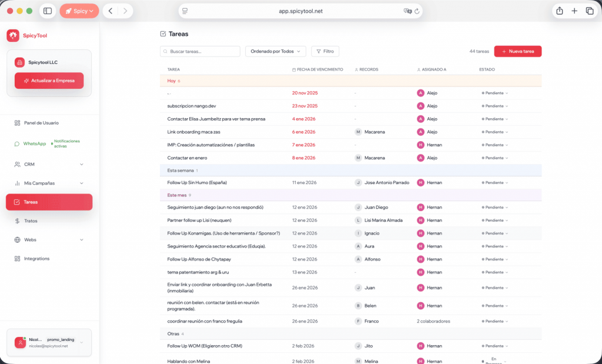Viewport: 602px width, 364px height.
Task: Click the translate icon in address bar
Action: [407, 11]
